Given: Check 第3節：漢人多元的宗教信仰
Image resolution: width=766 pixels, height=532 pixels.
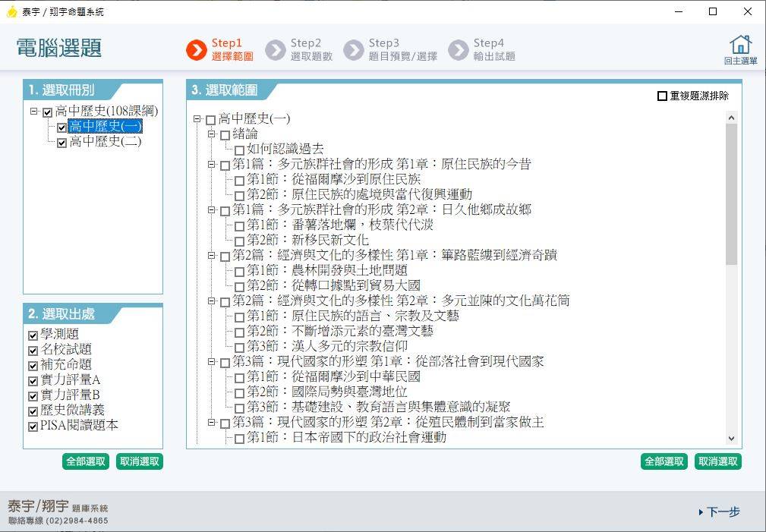Looking at the screenshot, I should (239, 348).
